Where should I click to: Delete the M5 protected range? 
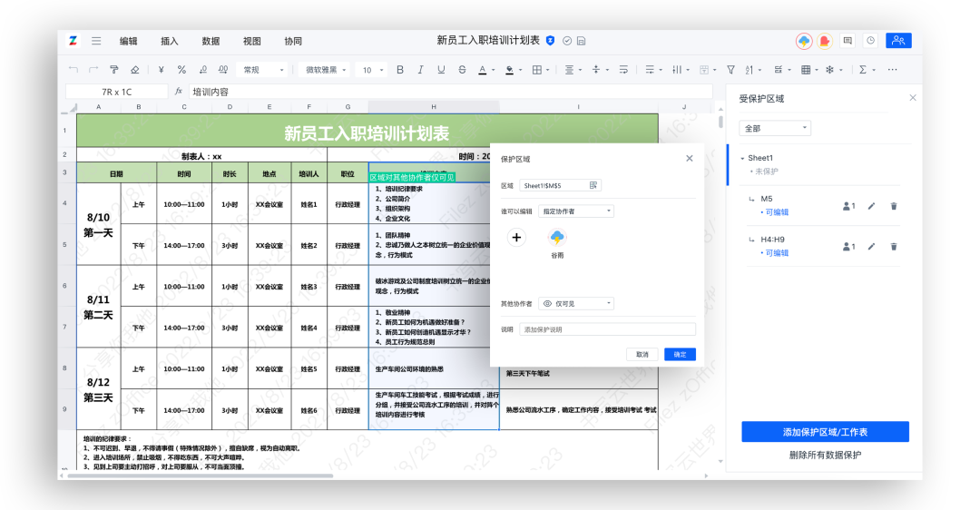894,206
